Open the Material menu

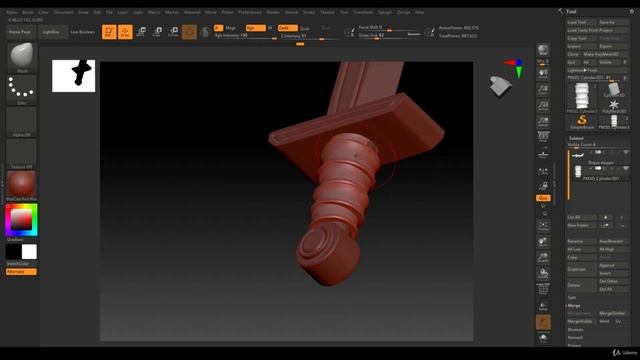[192, 12]
